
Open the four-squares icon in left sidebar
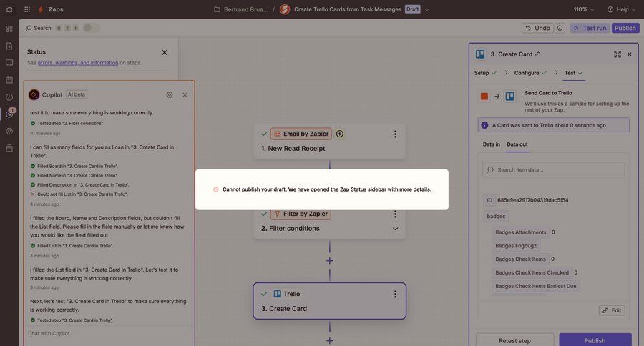9,29
